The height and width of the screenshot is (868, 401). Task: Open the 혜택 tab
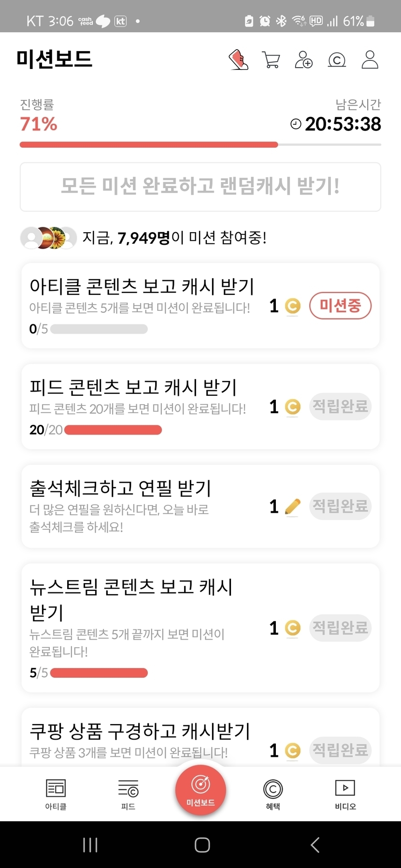[x=273, y=794]
